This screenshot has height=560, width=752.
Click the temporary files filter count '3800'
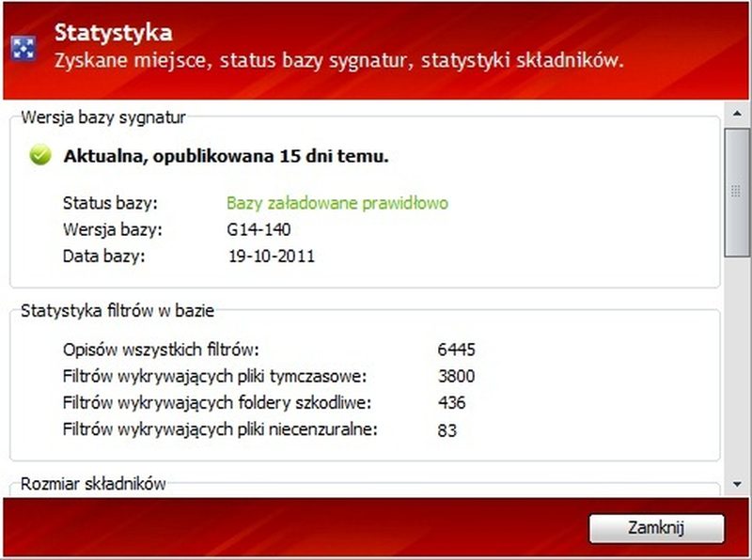click(456, 376)
